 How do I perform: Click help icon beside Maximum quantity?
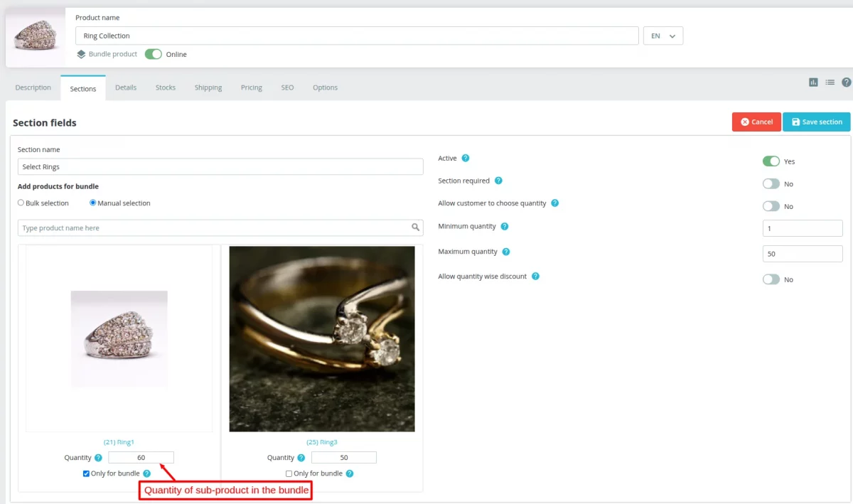click(x=506, y=252)
